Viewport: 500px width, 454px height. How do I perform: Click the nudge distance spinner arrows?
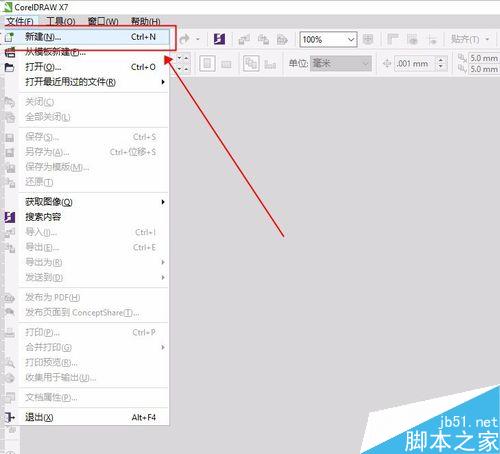click(x=441, y=63)
